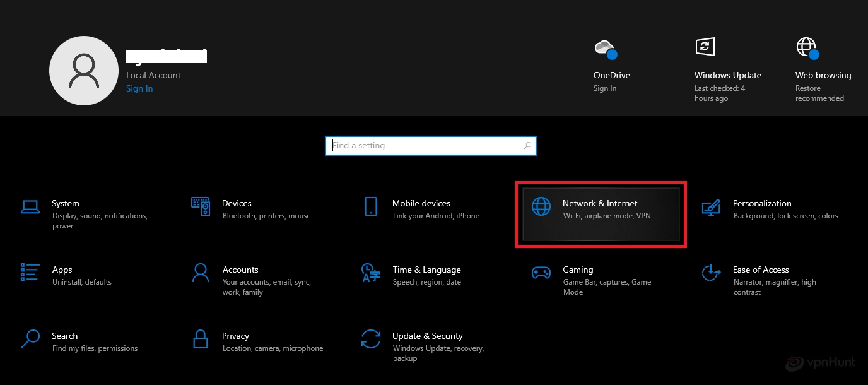Click 'Narrator, magnifier, high contrast' description
The image size is (868, 385).
(x=775, y=287)
